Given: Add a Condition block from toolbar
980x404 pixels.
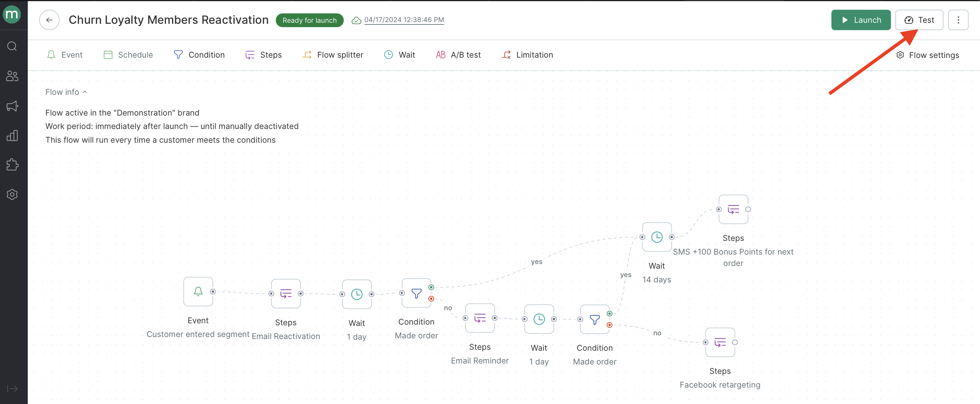Looking at the screenshot, I should pos(199,55).
